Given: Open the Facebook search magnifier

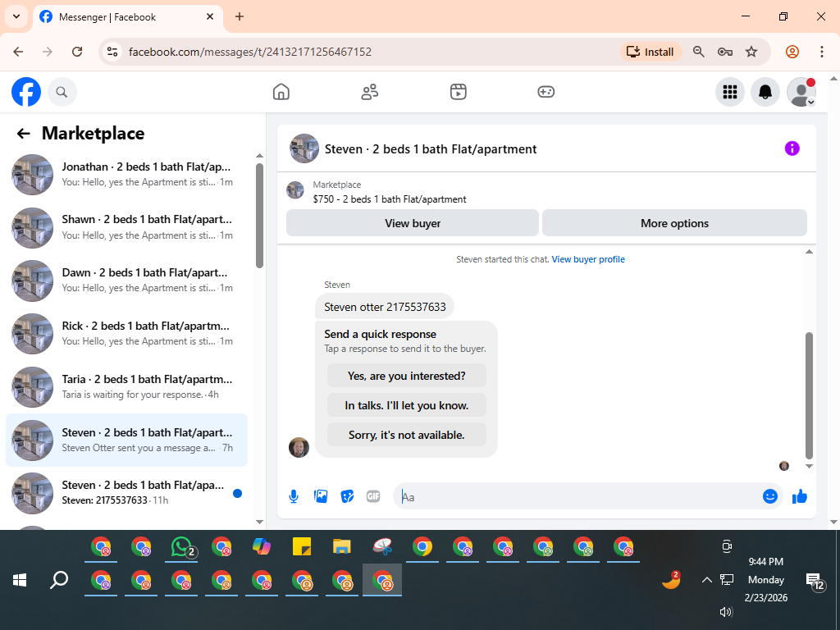Looking at the screenshot, I should 62,92.
